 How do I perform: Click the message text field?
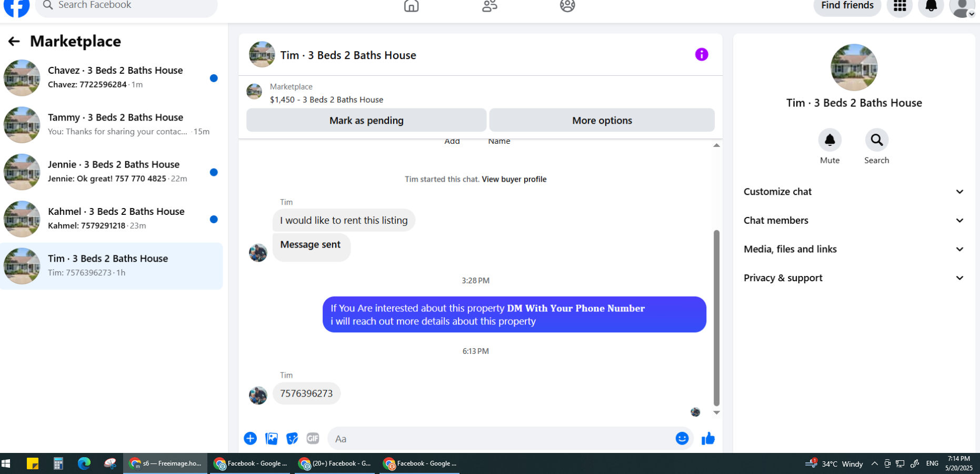[x=500, y=439]
